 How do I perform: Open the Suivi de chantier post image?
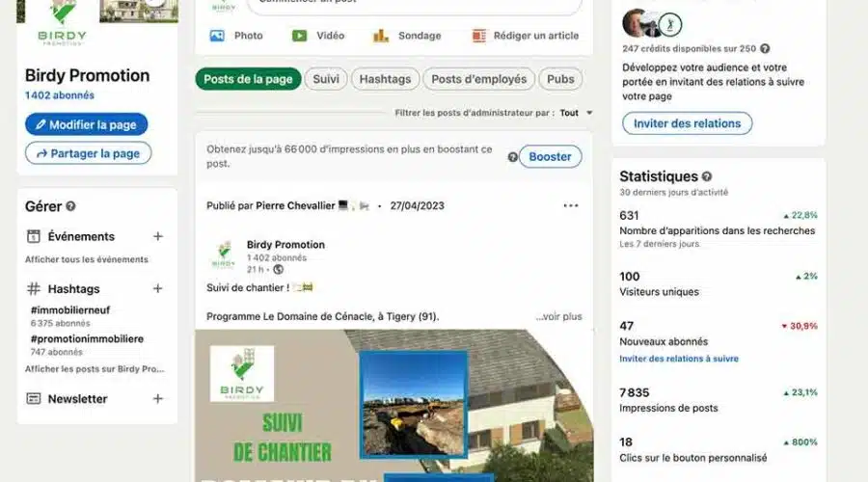[393, 406]
